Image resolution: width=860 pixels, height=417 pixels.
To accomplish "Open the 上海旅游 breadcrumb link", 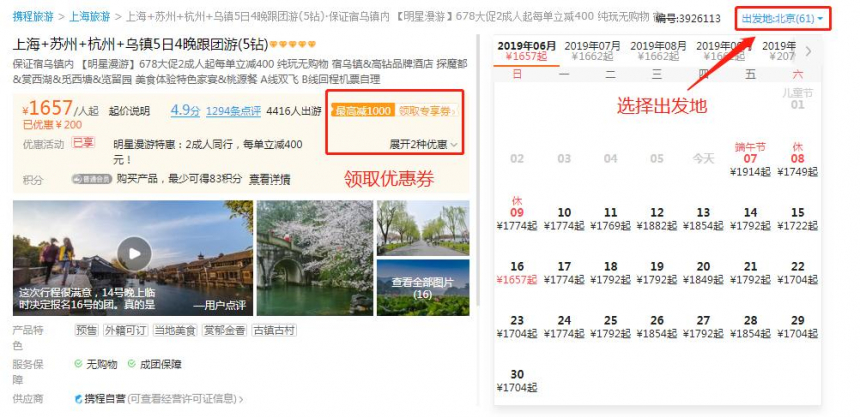I will coord(89,16).
